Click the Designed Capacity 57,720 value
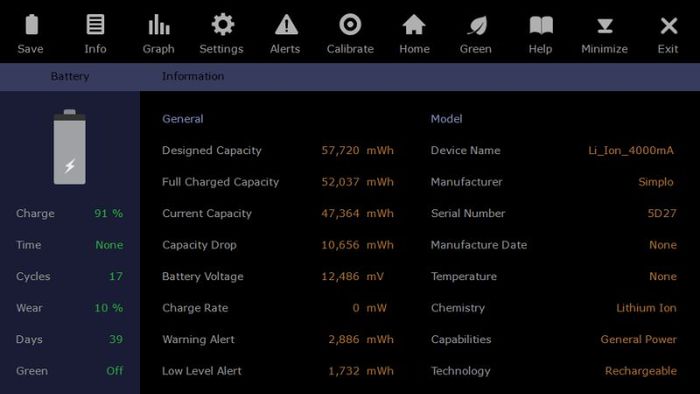The height and width of the screenshot is (394, 700). point(340,150)
